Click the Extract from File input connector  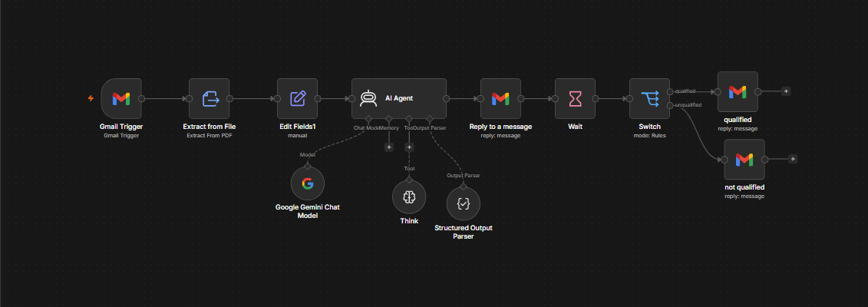[x=189, y=98]
